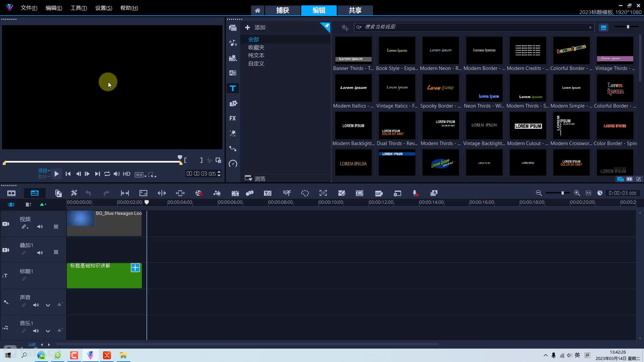
Task: Open the Transition (AB) library icon
Action: (x=232, y=73)
